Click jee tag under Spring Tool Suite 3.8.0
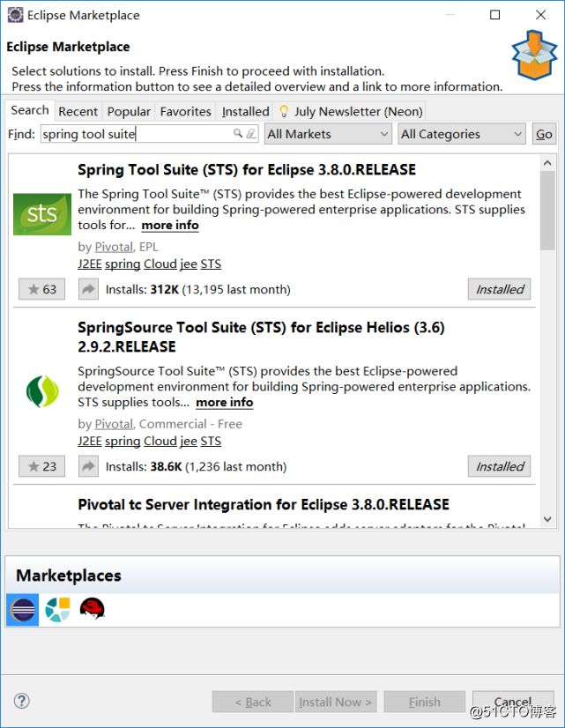The height and width of the screenshot is (728, 565). click(x=189, y=264)
